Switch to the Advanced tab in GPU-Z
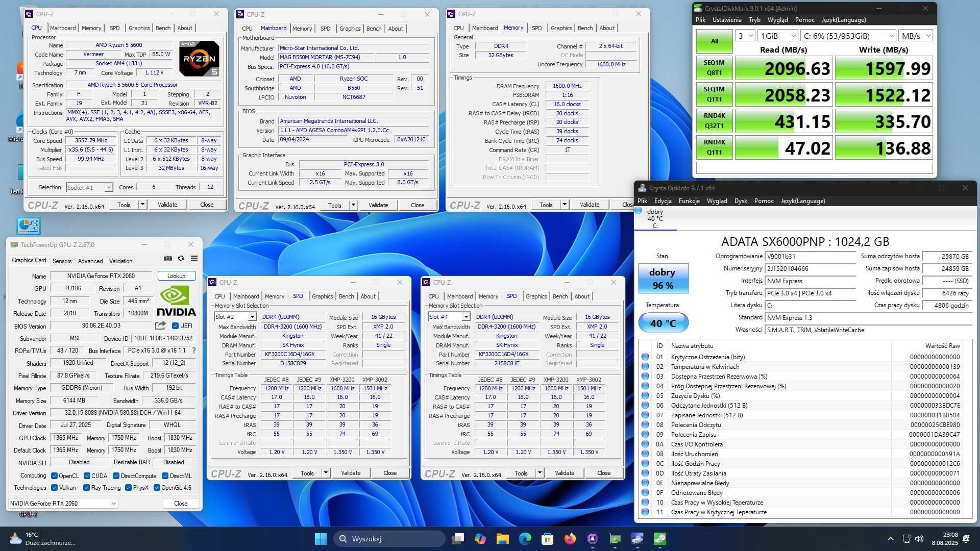The image size is (980, 551). pos(90,261)
